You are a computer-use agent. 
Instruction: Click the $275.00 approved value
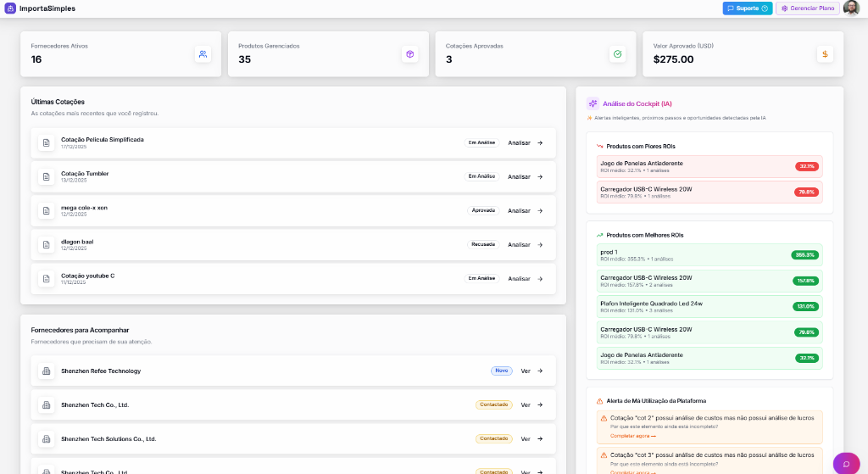click(673, 59)
